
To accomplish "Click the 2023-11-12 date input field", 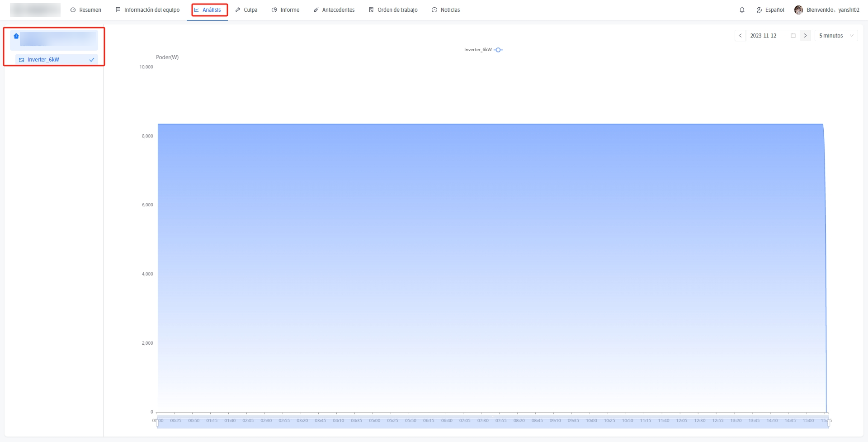I will click(769, 36).
